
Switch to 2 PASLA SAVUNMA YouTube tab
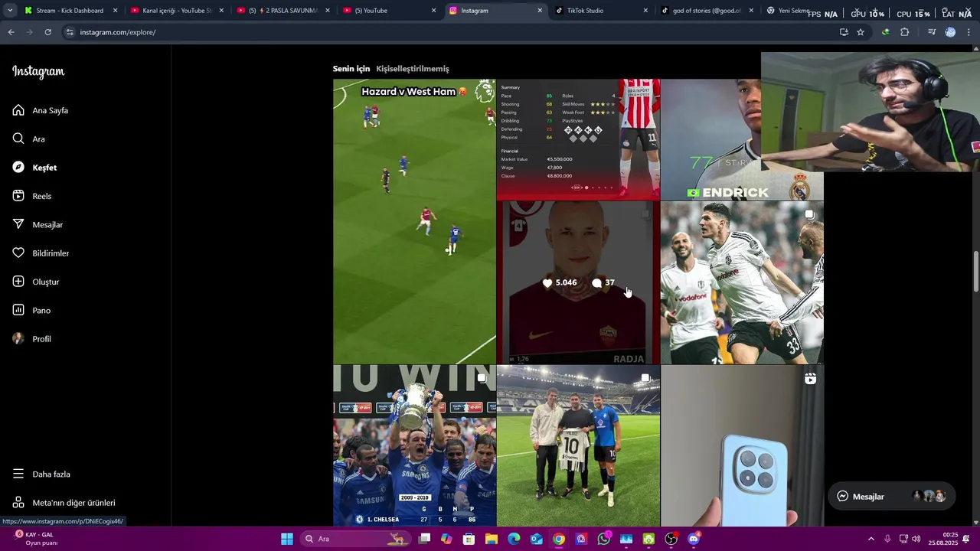[x=283, y=11]
